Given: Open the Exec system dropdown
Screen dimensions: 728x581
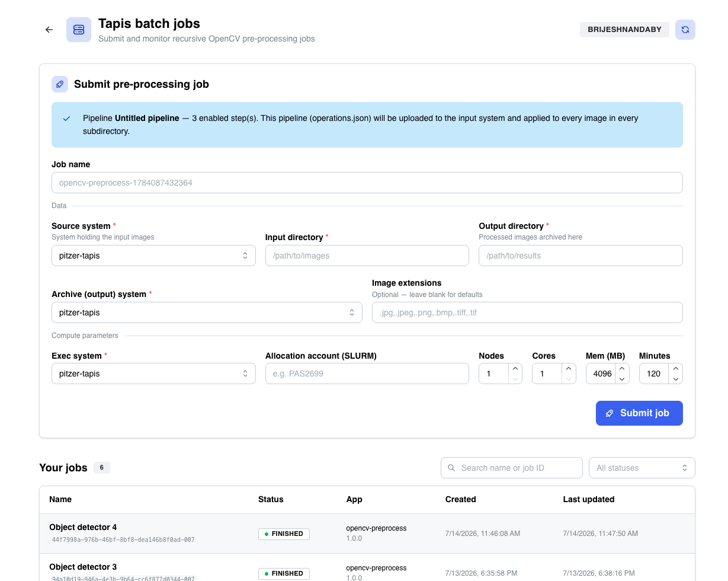Looking at the screenshot, I should coord(153,373).
